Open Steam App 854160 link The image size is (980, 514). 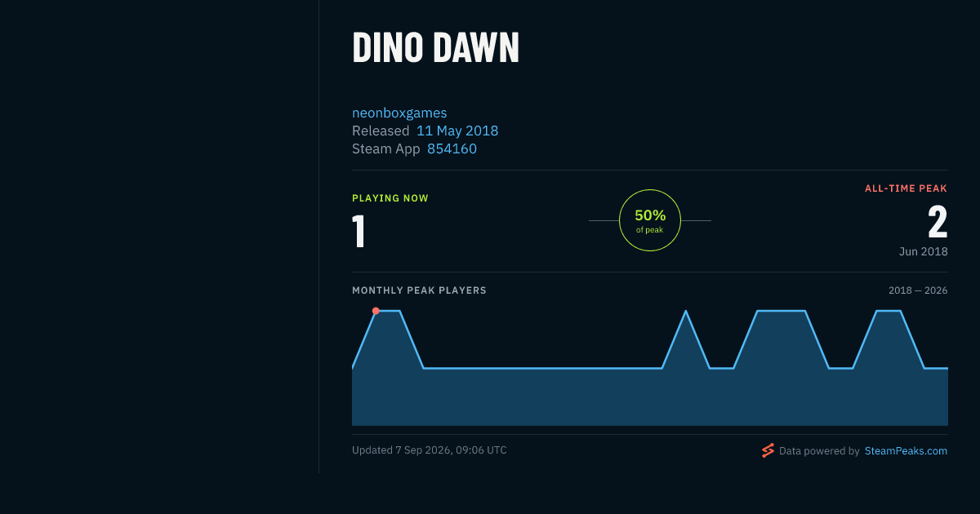point(452,148)
